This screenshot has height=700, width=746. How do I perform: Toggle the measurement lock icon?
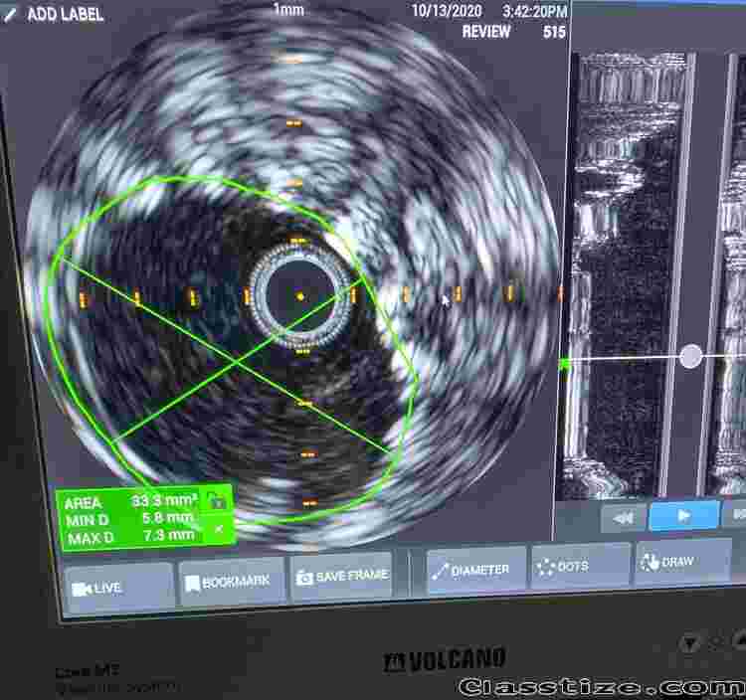(x=215, y=500)
